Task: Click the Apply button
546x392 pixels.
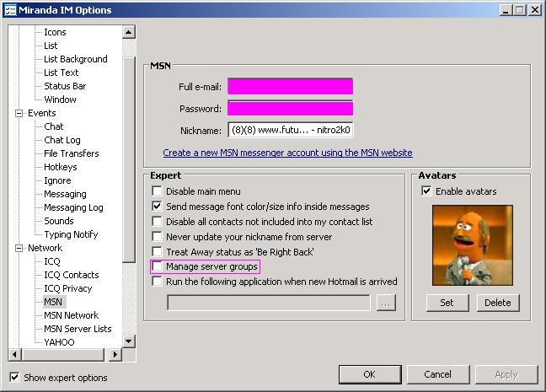Action: tap(506, 374)
